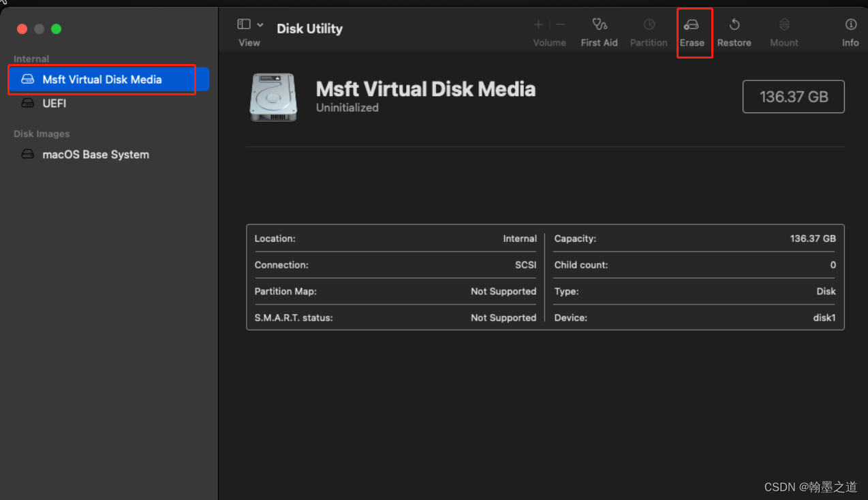Click the disk icon beside macOS Base System

27,155
